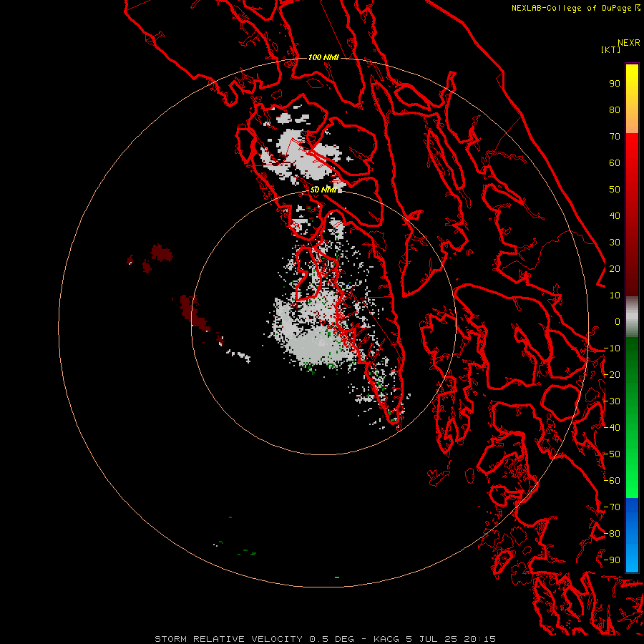
Task: Click the -10 knot label on the scale
Action: point(612,348)
